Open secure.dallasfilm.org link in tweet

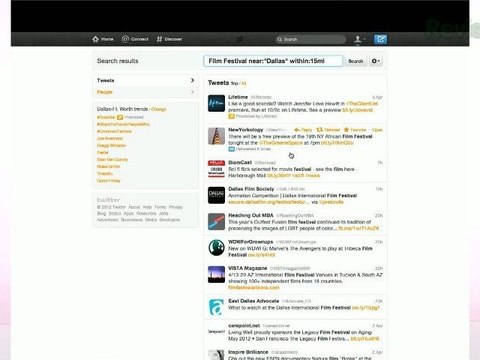click(269, 202)
